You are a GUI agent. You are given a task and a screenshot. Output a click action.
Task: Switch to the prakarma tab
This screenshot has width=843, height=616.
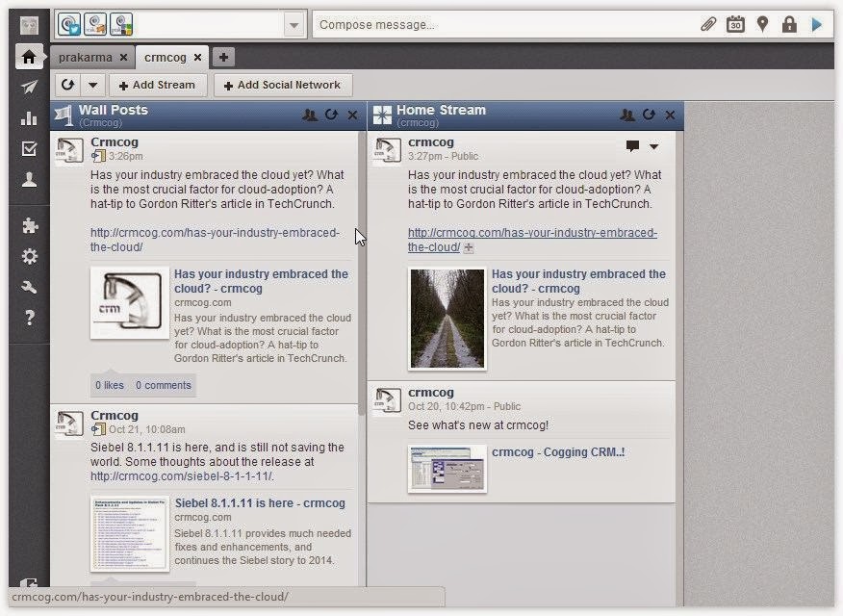point(86,57)
